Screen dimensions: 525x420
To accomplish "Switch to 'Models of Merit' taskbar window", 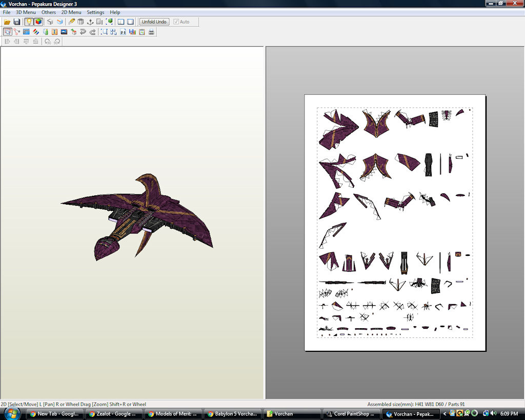I will point(173,414).
